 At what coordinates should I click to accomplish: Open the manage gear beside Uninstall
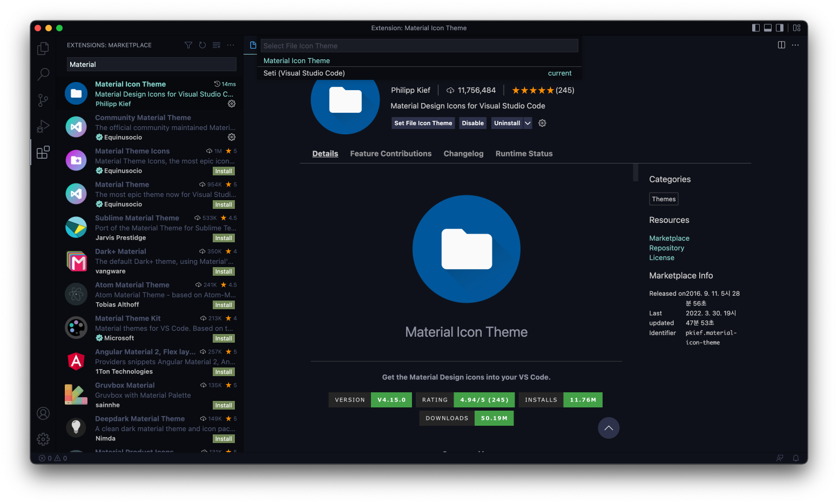542,123
